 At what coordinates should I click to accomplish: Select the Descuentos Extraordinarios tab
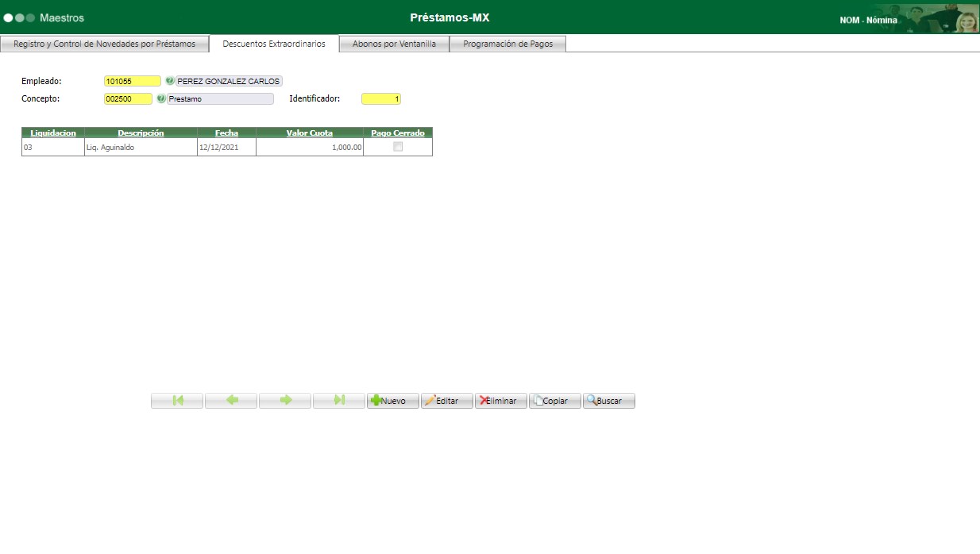(274, 44)
